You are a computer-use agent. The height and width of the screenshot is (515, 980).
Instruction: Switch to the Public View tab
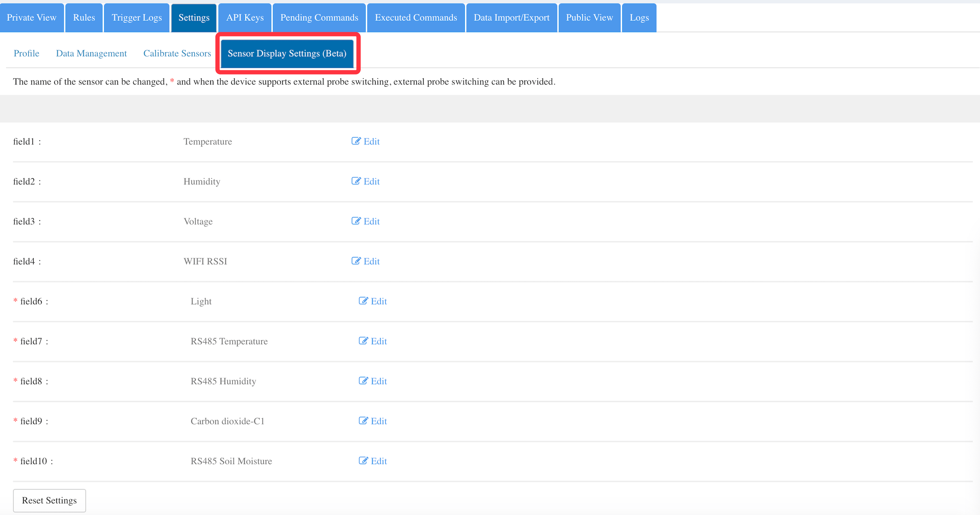pyautogui.click(x=589, y=18)
